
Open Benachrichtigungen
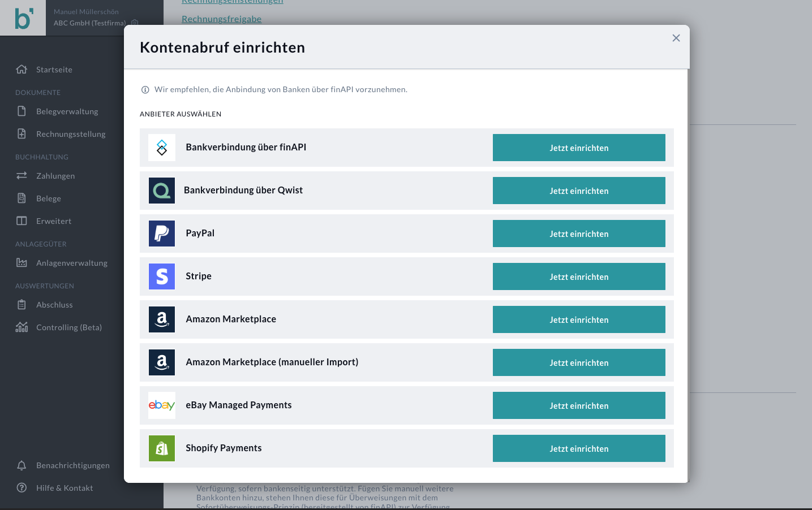click(73, 465)
